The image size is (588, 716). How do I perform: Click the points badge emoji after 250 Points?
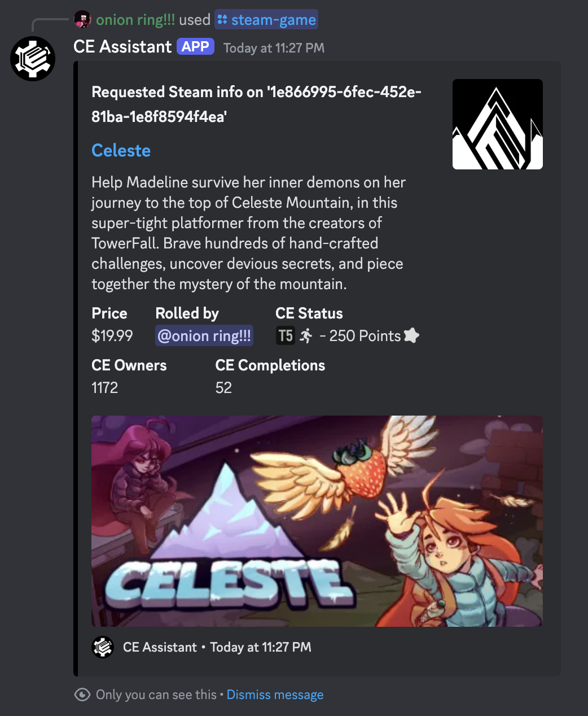coord(412,335)
